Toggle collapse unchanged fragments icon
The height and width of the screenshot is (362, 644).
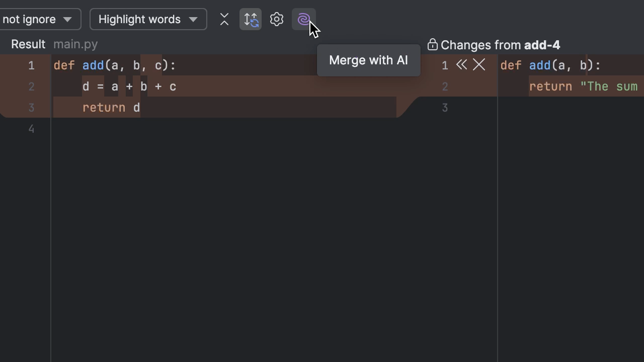(x=224, y=20)
